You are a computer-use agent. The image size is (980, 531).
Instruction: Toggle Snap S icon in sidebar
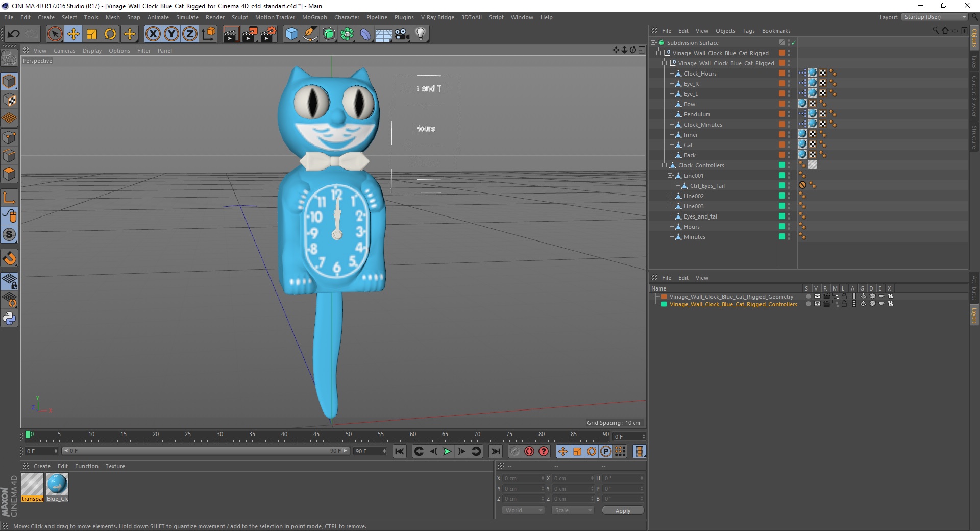coord(9,234)
